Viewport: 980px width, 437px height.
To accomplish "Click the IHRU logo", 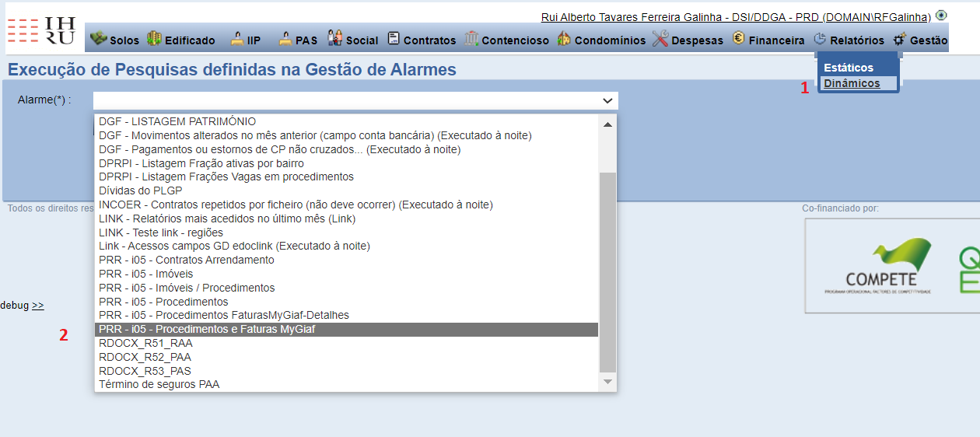I will click(x=42, y=30).
